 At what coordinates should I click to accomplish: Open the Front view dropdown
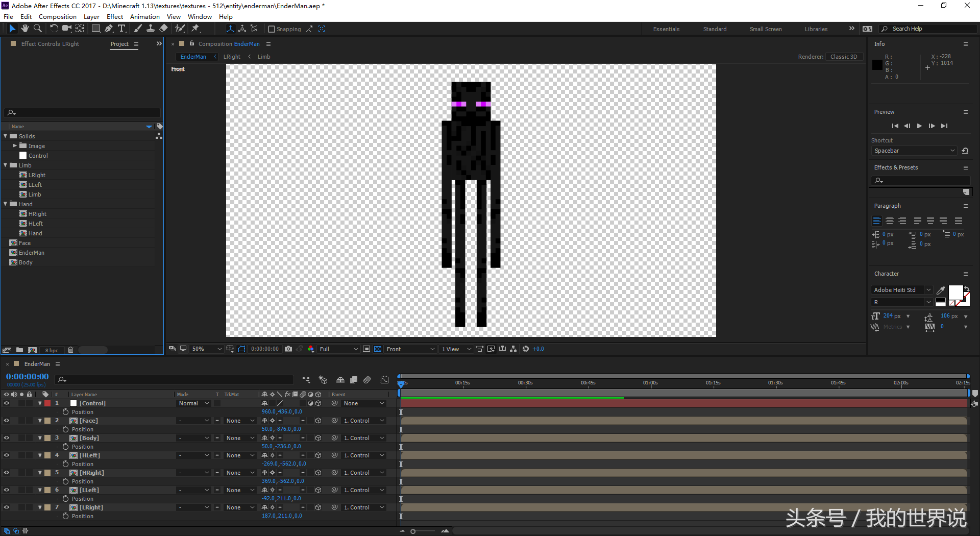[410, 349]
